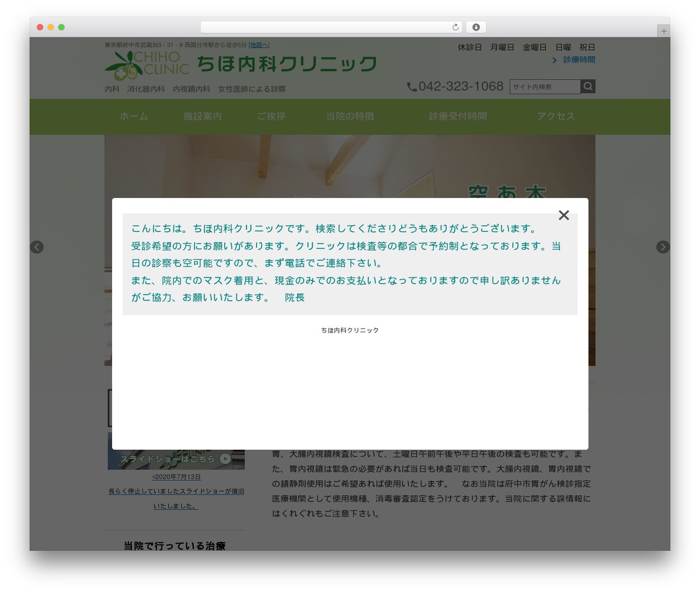Click the Chiho Clinic logo
Image resolution: width=700 pixels, height=593 pixels.
[147, 65]
